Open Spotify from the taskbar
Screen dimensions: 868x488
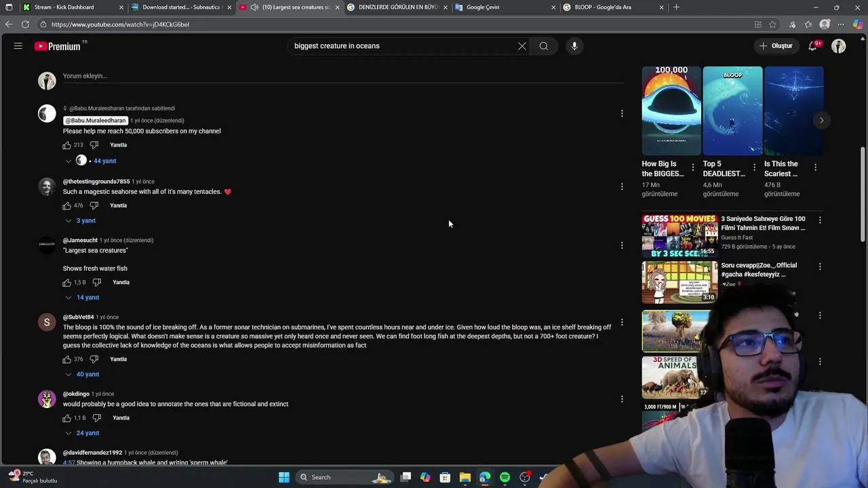(505, 477)
